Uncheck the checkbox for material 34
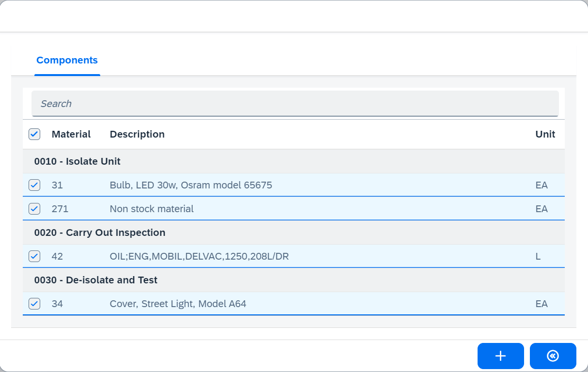This screenshot has height=372, width=588. tap(34, 304)
